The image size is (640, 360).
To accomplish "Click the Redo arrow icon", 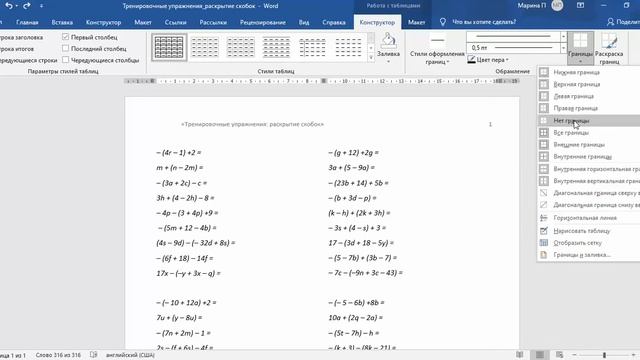I will pyautogui.click(x=27, y=6).
